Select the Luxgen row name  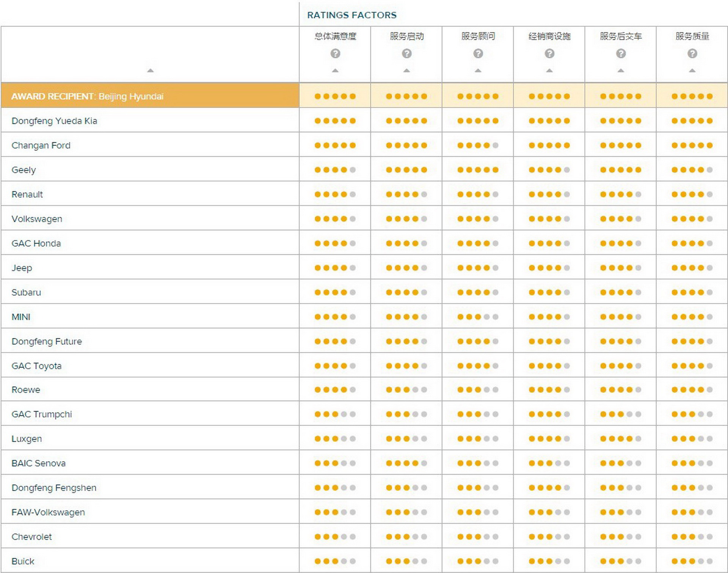click(27, 439)
